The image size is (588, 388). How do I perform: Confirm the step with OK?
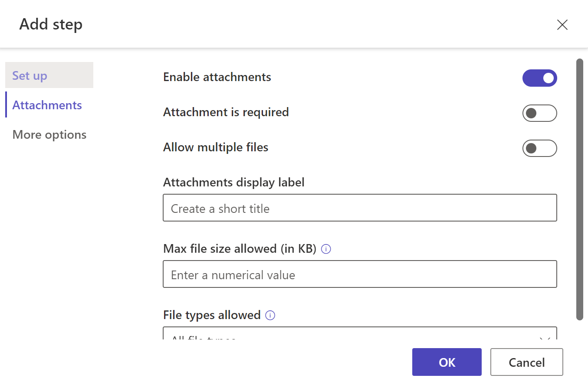(447, 362)
